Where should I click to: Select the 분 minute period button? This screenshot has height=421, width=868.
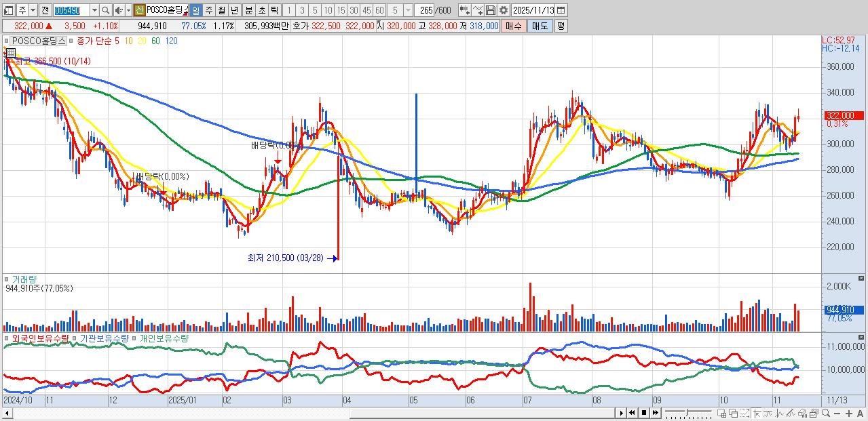tap(248, 10)
